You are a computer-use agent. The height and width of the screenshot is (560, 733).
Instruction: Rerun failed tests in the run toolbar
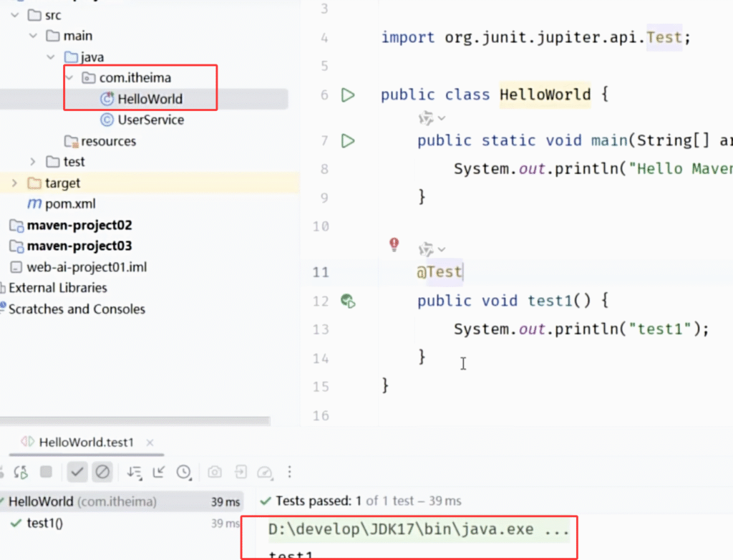(20, 472)
